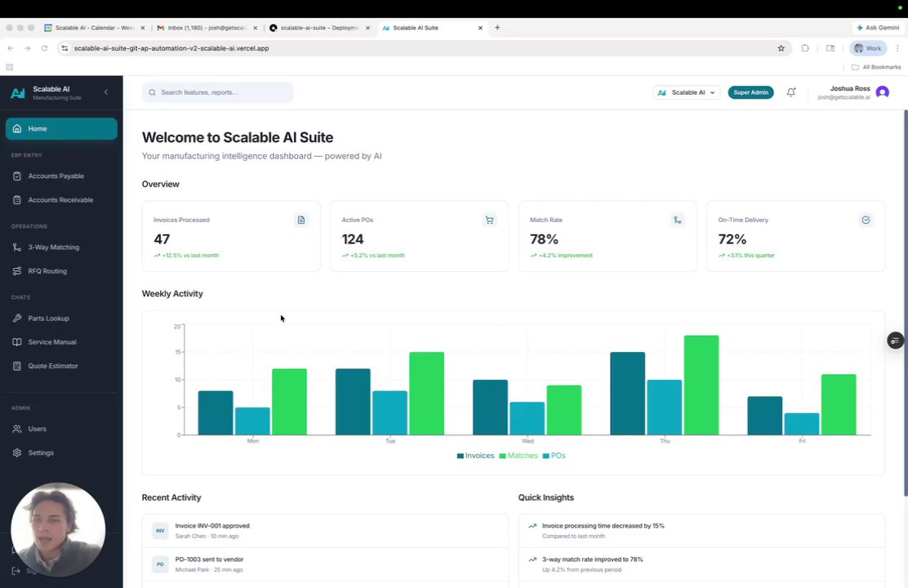Viewport: 908px width, 588px height.
Task: Click the browser back arrow
Action: tap(10, 48)
